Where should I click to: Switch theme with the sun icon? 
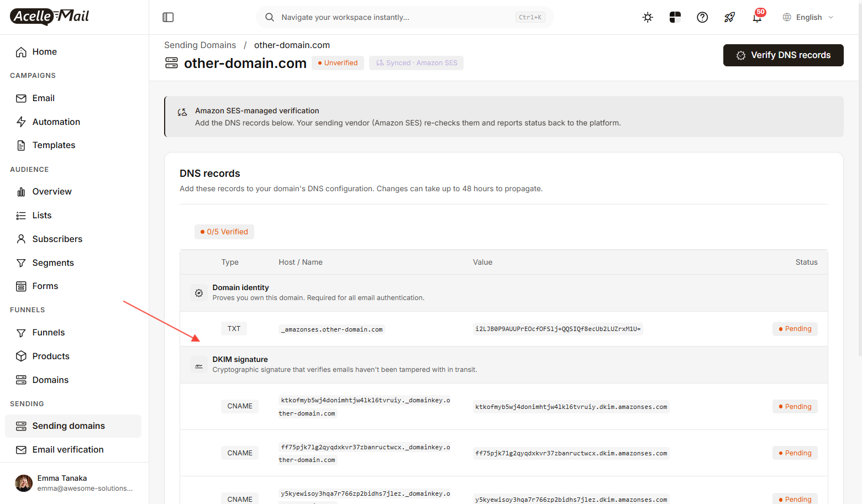pos(648,17)
